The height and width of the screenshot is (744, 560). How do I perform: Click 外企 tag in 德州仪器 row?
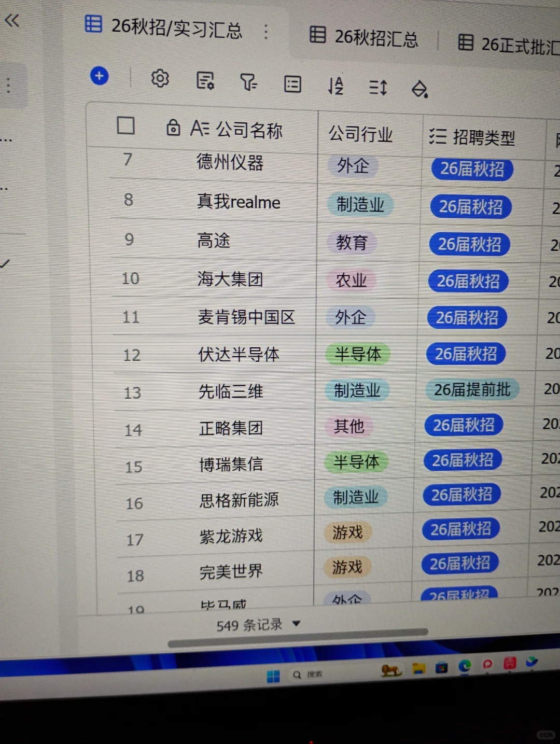(353, 166)
